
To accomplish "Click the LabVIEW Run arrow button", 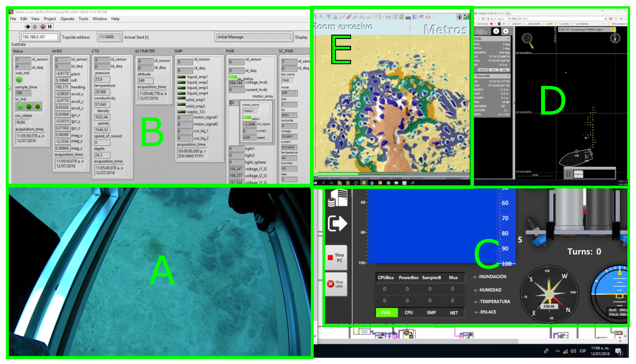I will [28, 26].
